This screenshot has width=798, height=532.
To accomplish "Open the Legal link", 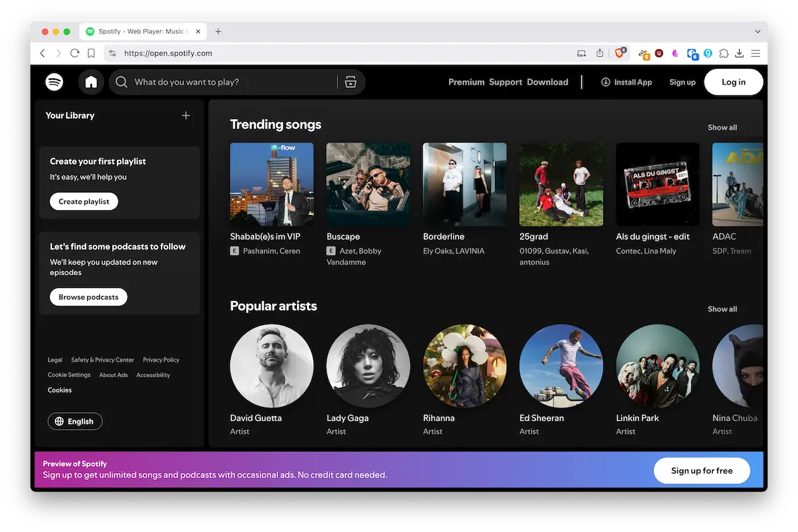I will pos(55,360).
